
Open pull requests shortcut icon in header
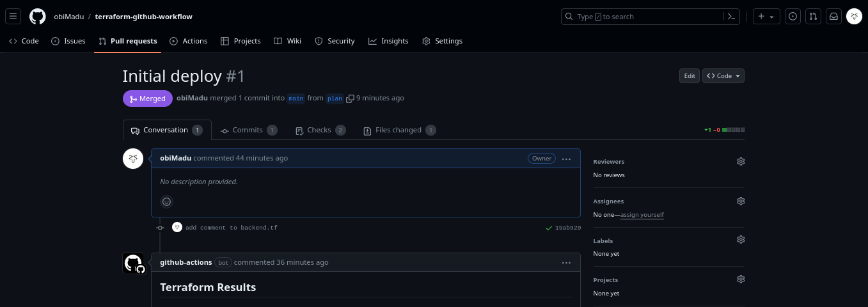point(813,17)
